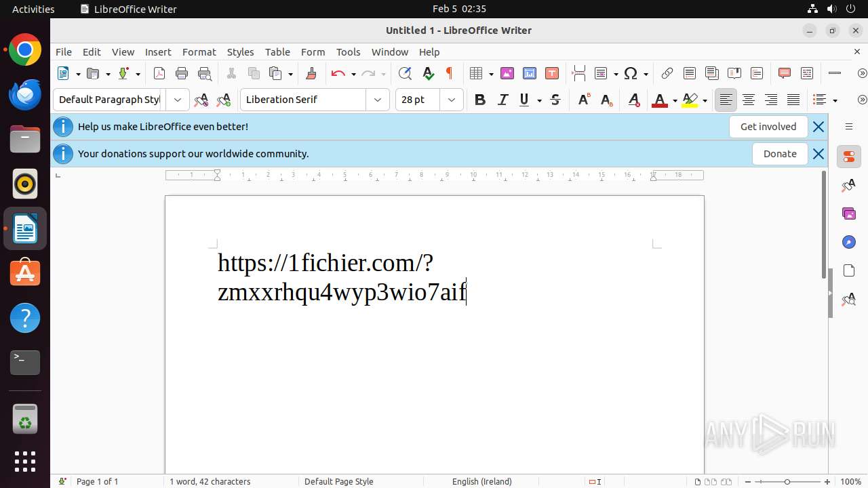The width and height of the screenshot is (868, 488).
Task: Click the Paste icon
Action: coord(275,73)
